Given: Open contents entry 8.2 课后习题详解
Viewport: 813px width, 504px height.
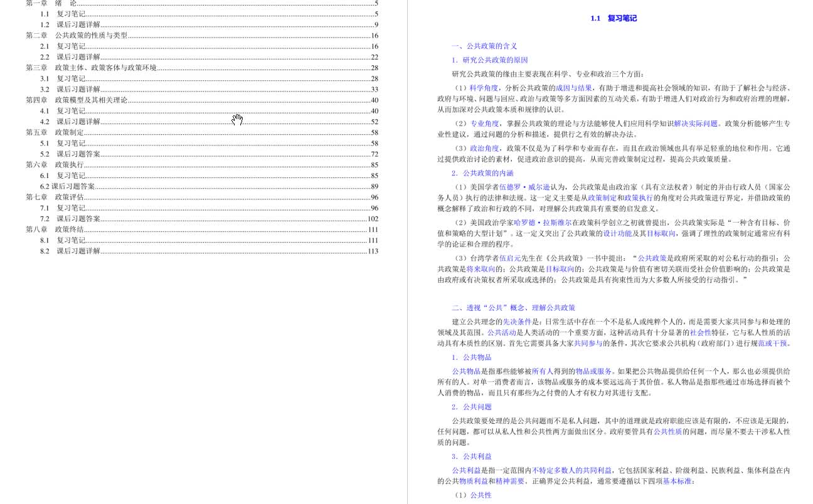Looking at the screenshot, I should (210, 251).
